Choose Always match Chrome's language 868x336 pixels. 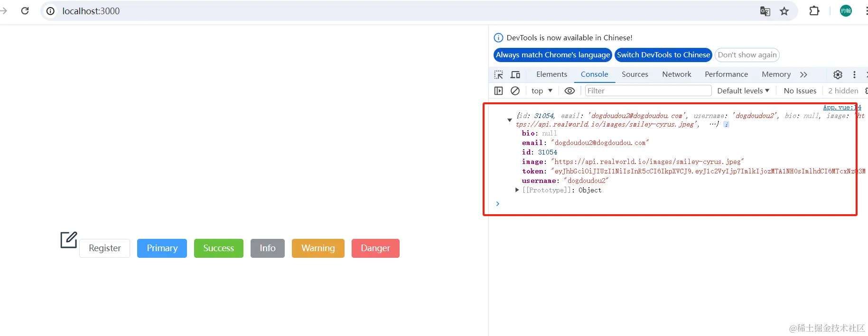pos(553,55)
